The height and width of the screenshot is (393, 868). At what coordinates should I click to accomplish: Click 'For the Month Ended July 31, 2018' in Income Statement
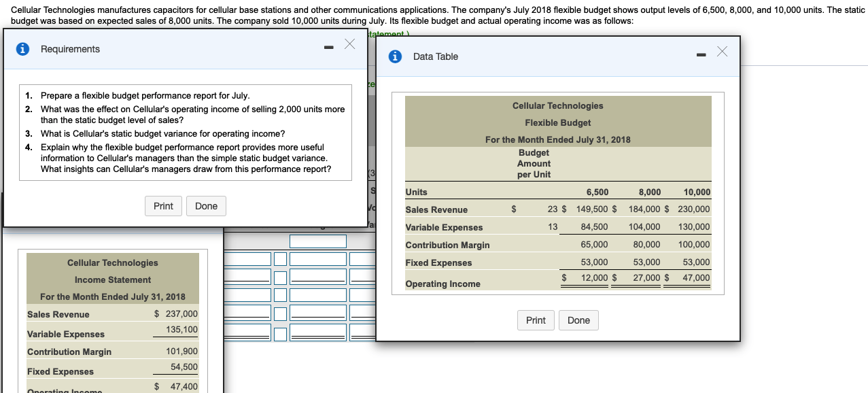coord(113,296)
